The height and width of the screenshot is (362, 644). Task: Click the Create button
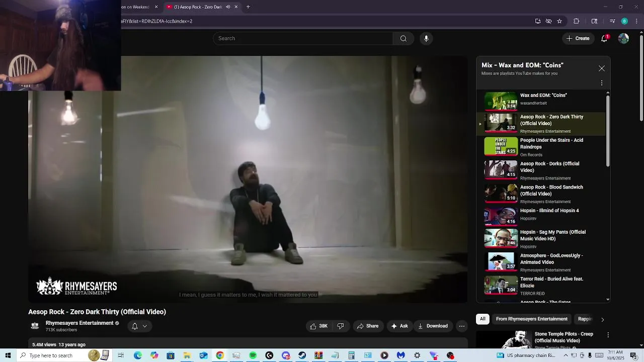click(578, 39)
